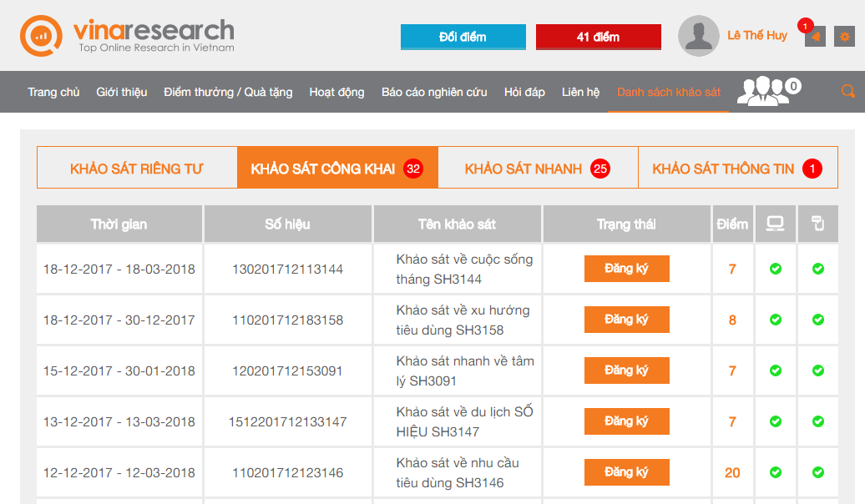Viewport: 865px width, 504px height.
Task: Open Báo cáo nghiên cứu menu
Action: click(x=434, y=92)
